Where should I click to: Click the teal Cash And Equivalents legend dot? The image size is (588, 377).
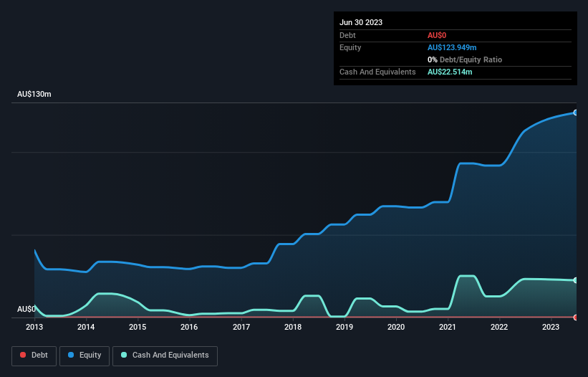point(124,355)
